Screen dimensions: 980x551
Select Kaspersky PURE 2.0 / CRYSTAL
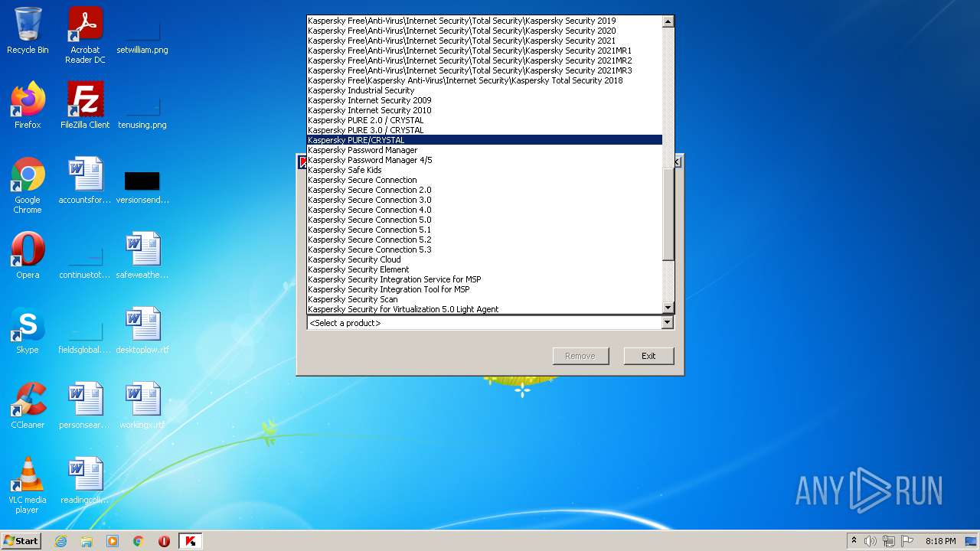point(485,120)
